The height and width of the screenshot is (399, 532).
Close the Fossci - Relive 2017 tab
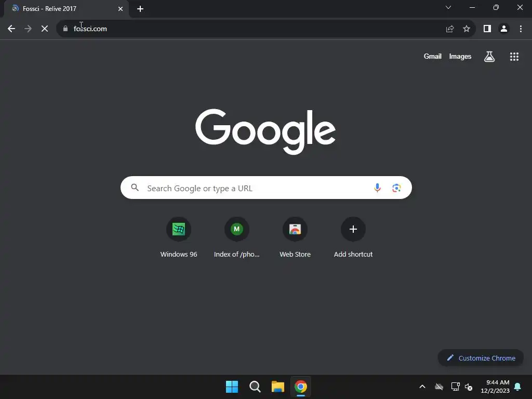[121, 9]
